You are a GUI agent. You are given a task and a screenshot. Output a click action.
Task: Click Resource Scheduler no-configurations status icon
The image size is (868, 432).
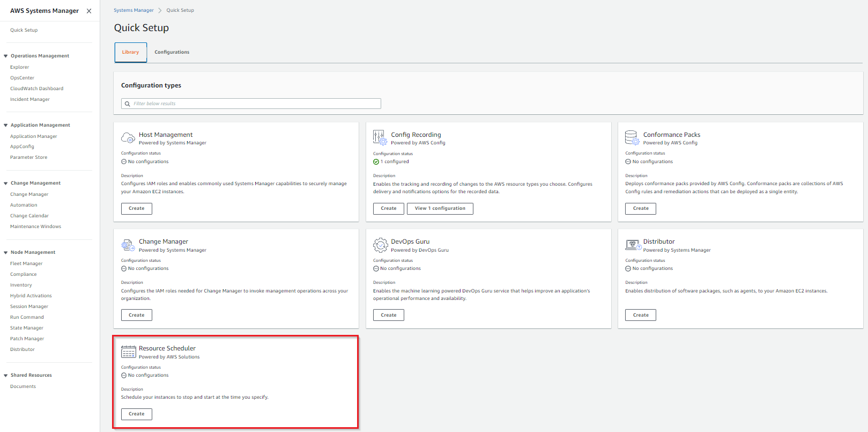(x=124, y=375)
